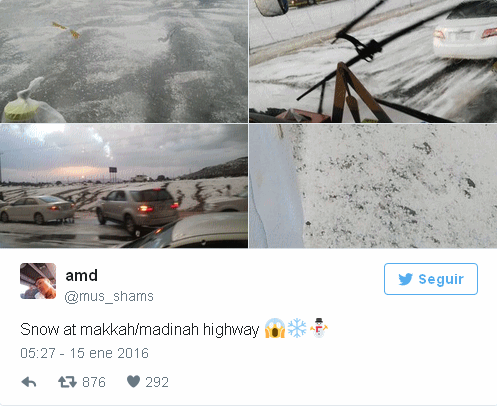
Task: Open the bottom-right close-up snow photo
Action: coord(373,186)
